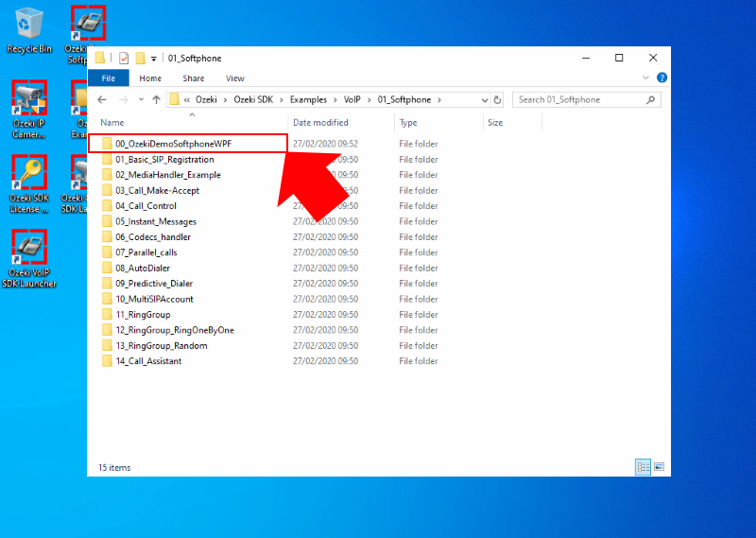Expand chevron after VoIP breadcrumb

(x=369, y=100)
